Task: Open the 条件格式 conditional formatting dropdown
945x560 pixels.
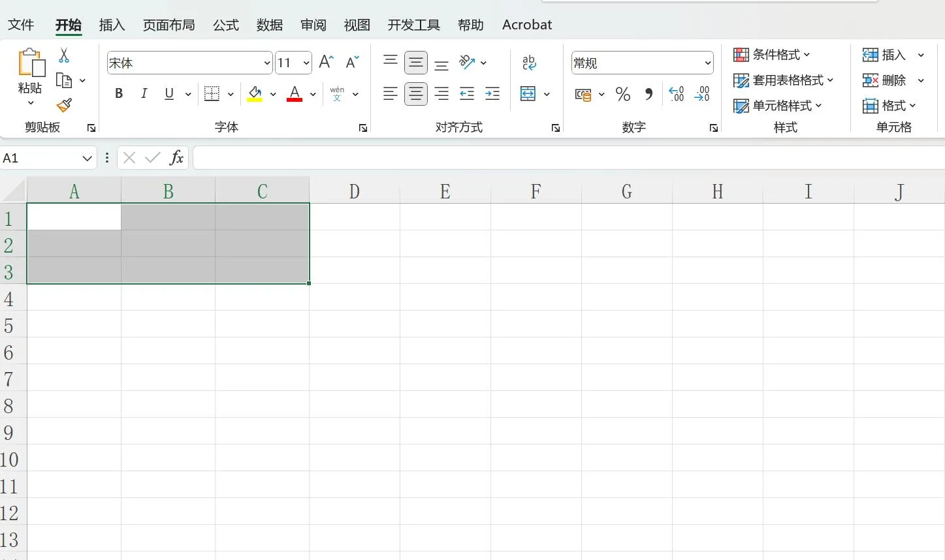Action: [772, 55]
